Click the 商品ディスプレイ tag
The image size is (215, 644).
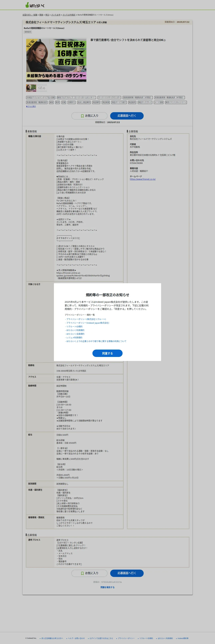coord(145,102)
